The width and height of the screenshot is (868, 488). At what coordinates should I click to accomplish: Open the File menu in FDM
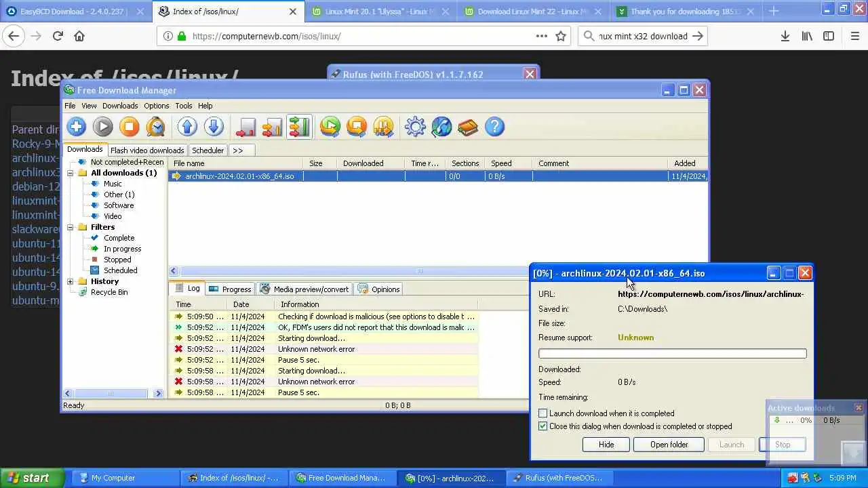70,106
